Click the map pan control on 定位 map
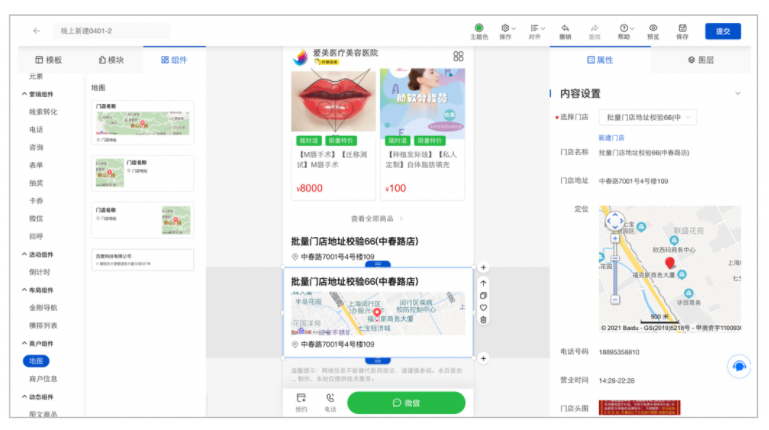The width and height of the screenshot is (769, 430). click(615, 222)
